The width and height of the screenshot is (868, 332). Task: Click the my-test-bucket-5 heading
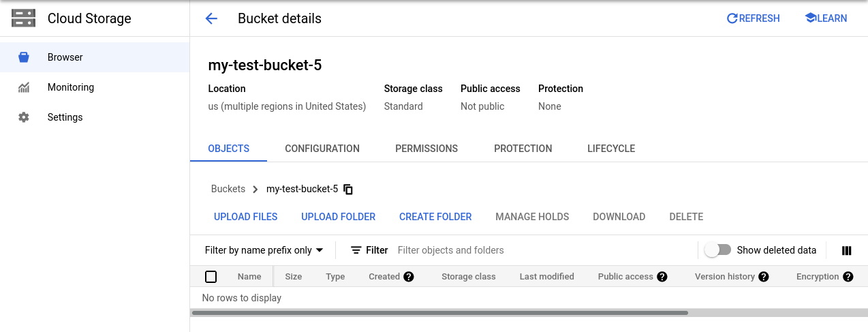click(265, 65)
